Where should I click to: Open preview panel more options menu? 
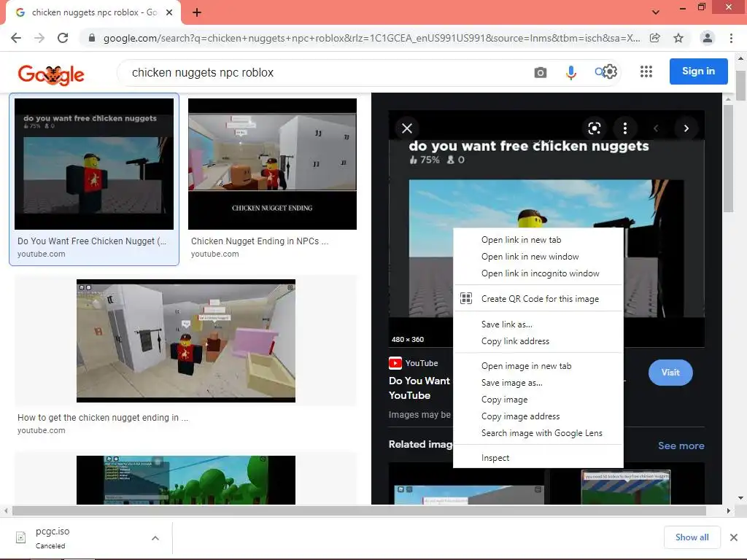pos(625,128)
